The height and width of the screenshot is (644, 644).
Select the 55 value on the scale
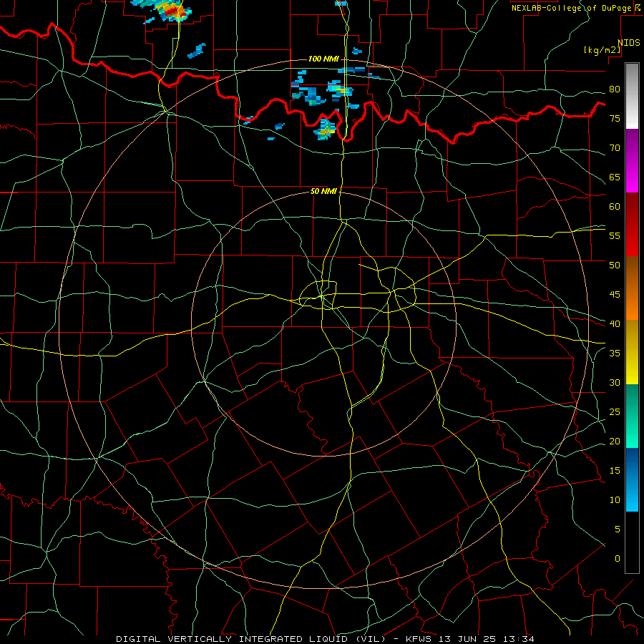point(615,235)
